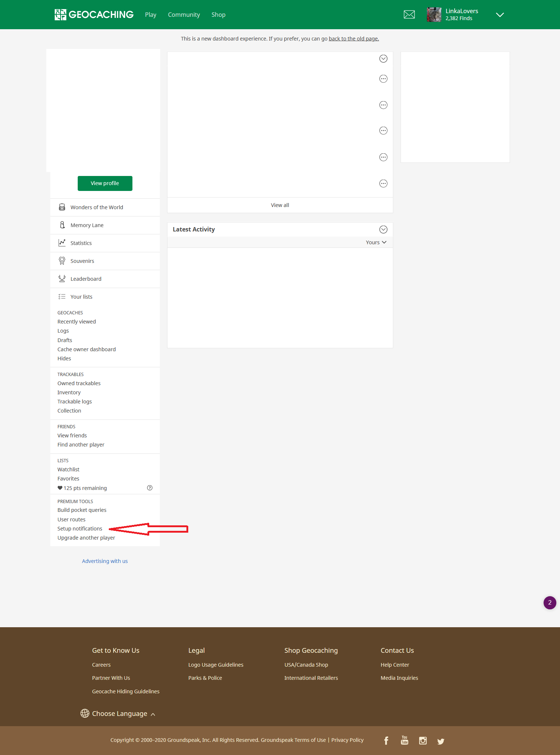Open the messages envelope icon
This screenshot has height=755, width=560.
pyautogui.click(x=409, y=15)
